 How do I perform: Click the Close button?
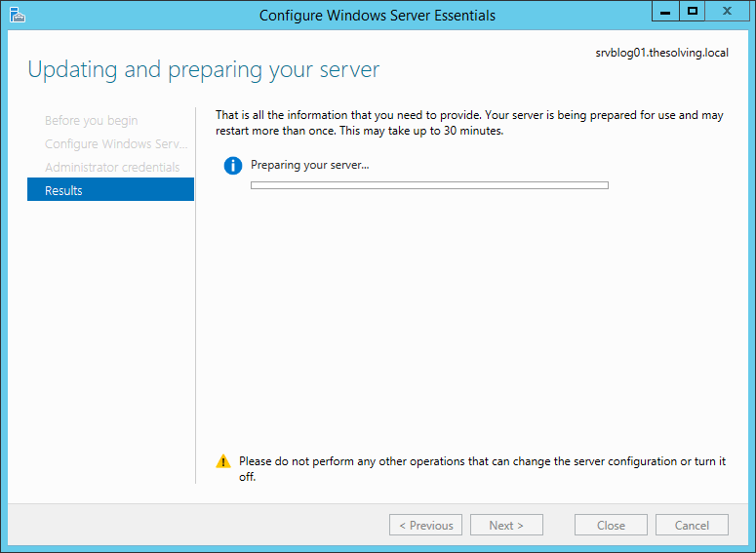(x=611, y=525)
